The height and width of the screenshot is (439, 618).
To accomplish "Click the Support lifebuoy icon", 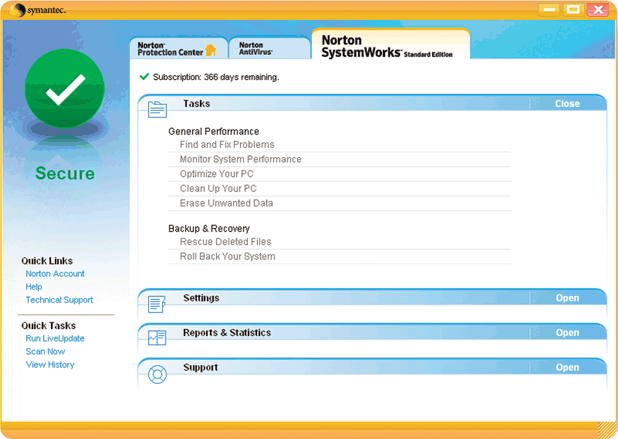I will pyautogui.click(x=157, y=374).
